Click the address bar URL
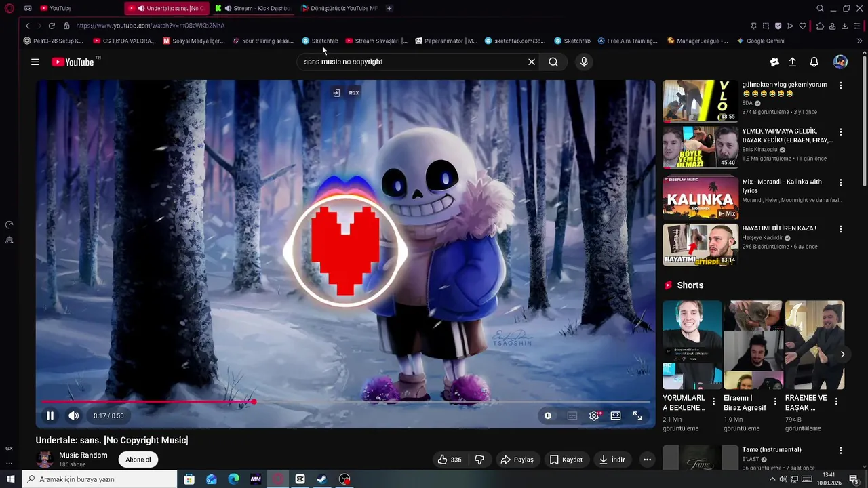This screenshot has height=488, width=868. point(151,26)
